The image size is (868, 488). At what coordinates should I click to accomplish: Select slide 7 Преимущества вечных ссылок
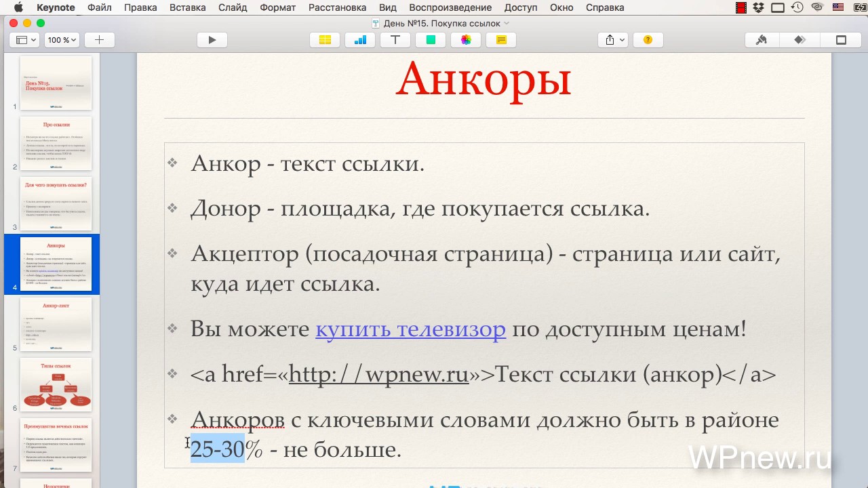(x=56, y=445)
